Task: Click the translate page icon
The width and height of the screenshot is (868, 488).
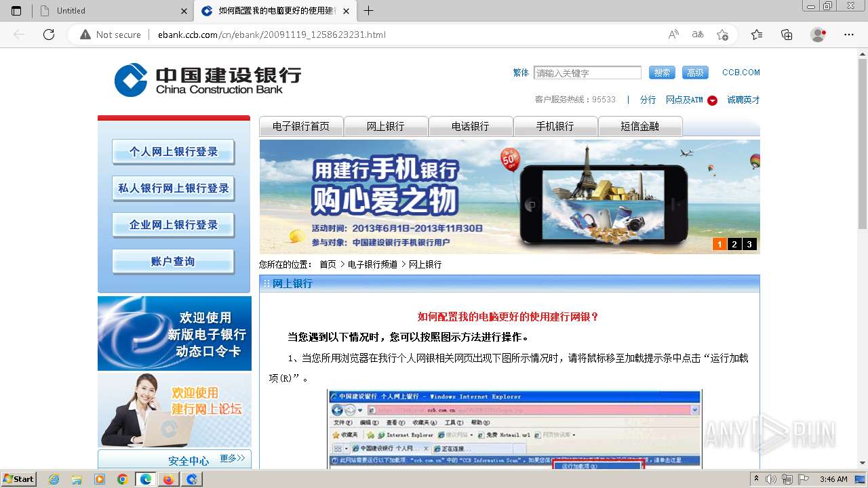Action: [x=698, y=35]
